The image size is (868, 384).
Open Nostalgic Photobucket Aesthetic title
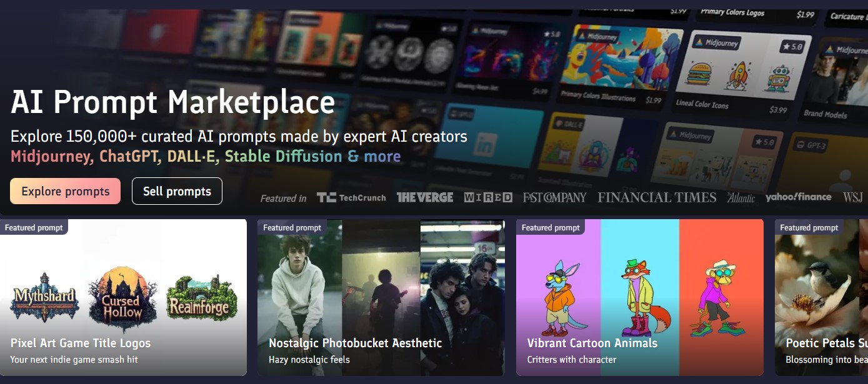[355, 343]
